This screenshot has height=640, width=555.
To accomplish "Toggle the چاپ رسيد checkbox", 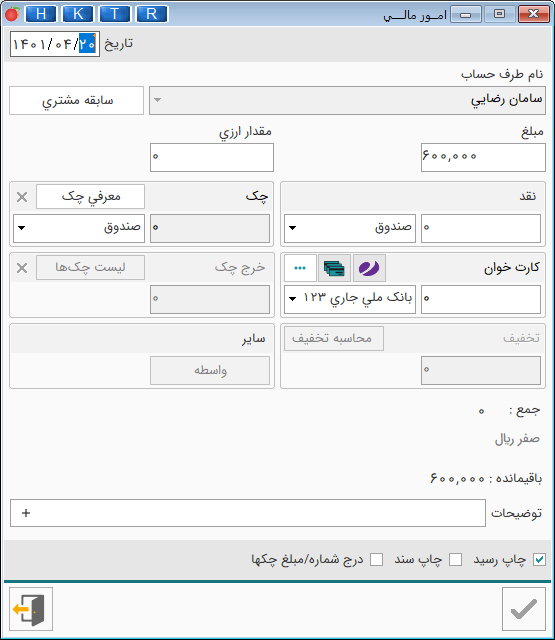I will pyautogui.click(x=539, y=560).
